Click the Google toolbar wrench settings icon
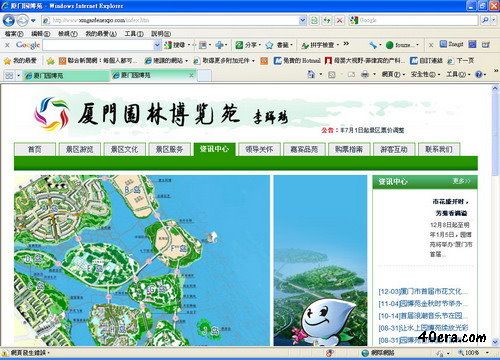500x360 pixels. [373, 45]
